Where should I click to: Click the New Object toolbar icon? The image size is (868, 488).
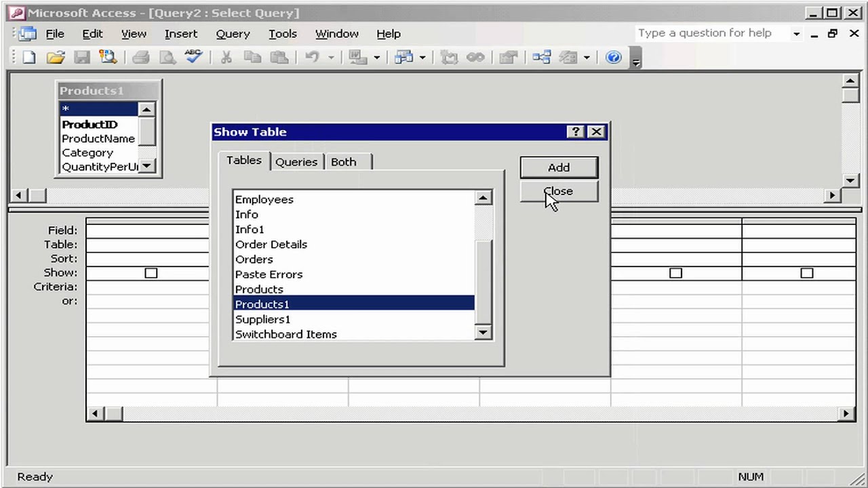point(568,58)
